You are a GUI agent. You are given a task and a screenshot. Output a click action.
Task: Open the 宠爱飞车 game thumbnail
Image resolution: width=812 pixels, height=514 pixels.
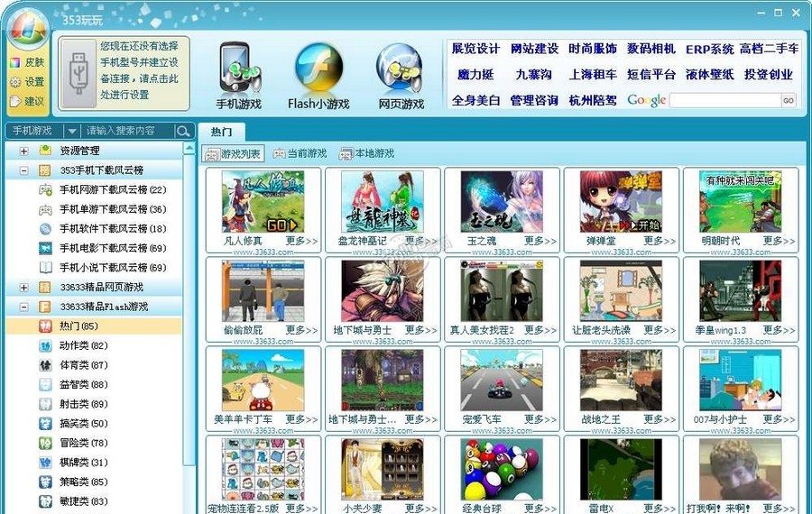[502, 381]
